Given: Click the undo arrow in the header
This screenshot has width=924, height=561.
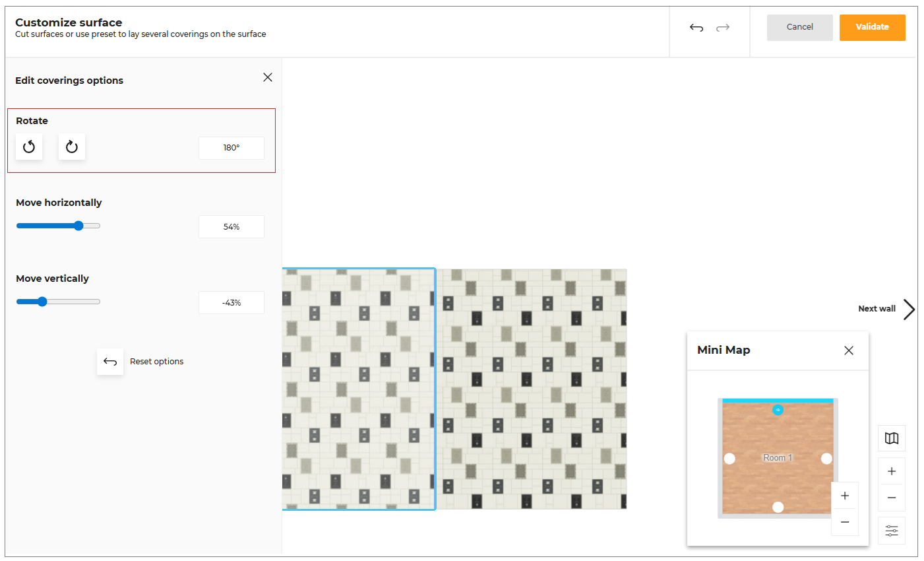Looking at the screenshot, I should coord(696,28).
